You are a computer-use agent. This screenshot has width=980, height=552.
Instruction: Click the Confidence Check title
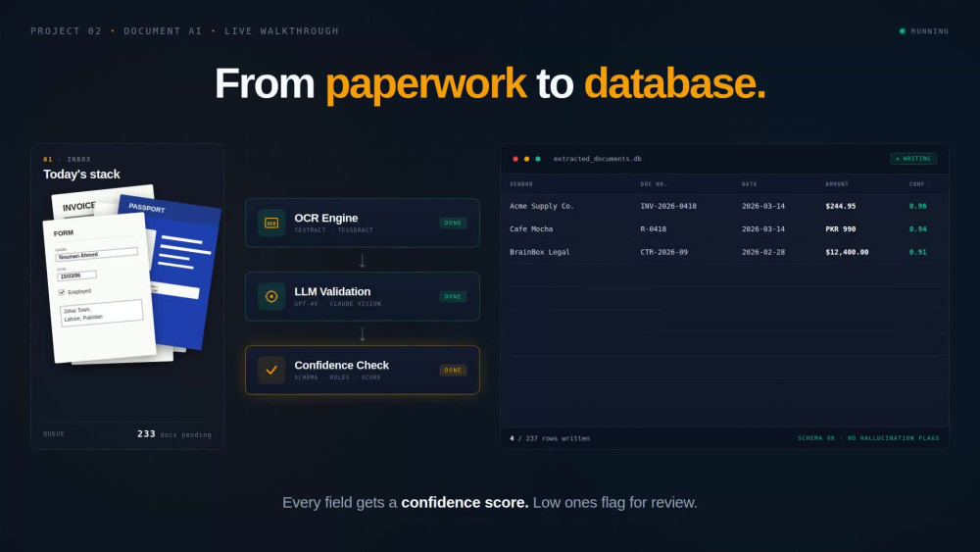pyautogui.click(x=341, y=365)
